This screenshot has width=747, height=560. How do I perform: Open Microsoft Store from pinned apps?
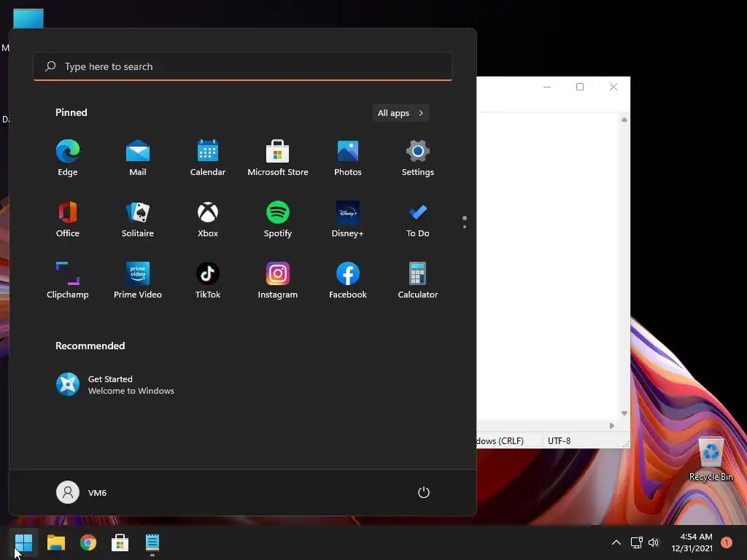[278, 158]
